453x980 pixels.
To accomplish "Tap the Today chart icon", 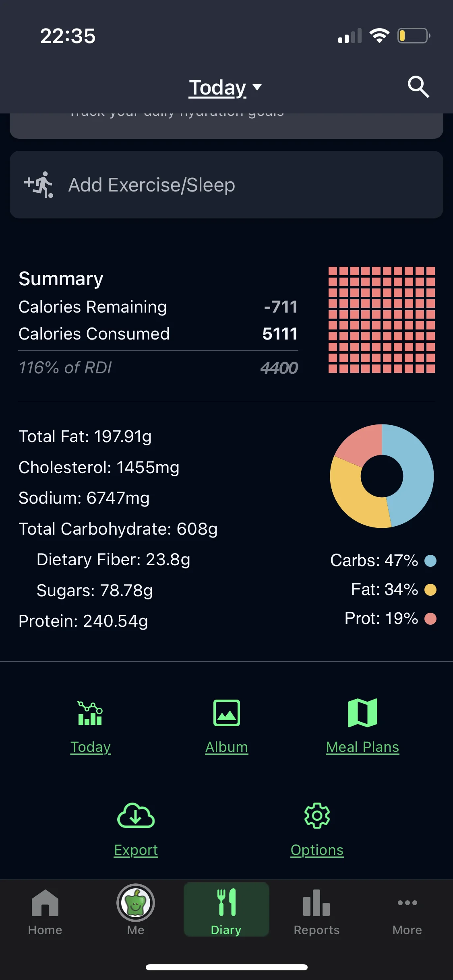I will click(x=90, y=713).
